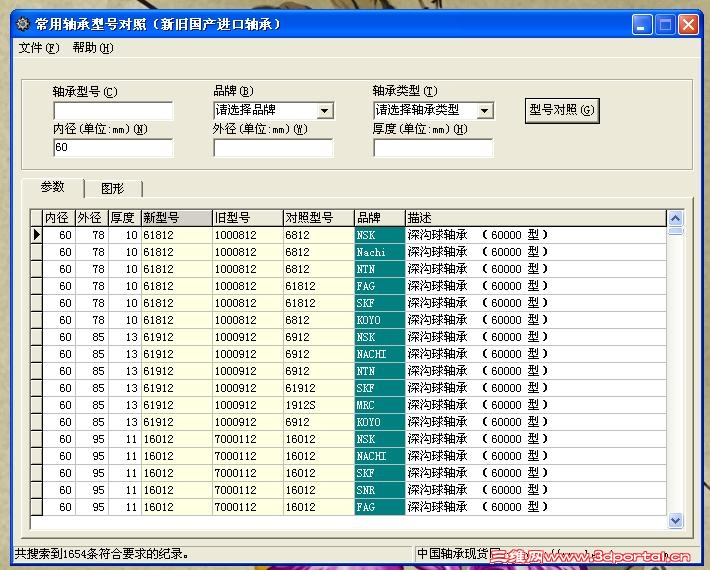
Task: Click 旧型号 '7000112' in the SNR row
Action: pos(248,490)
